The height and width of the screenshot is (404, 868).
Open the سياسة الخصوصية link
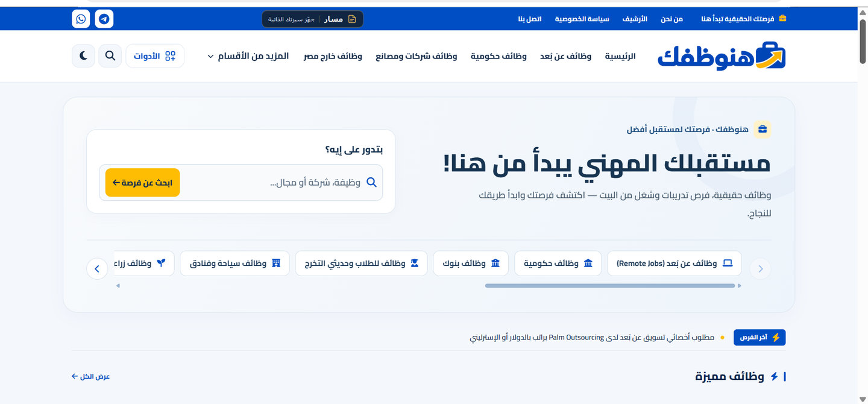click(x=582, y=19)
